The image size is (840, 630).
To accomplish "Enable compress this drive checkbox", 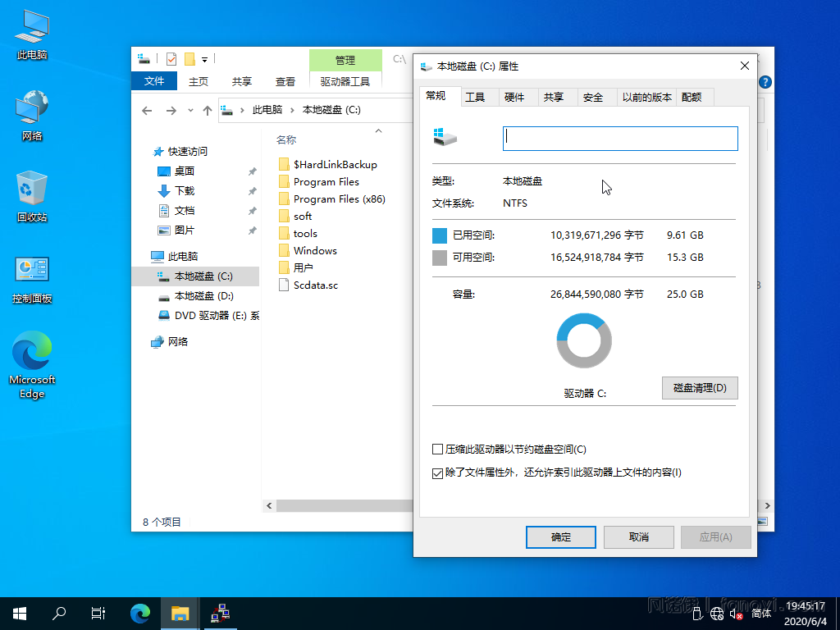I will click(x=437, y=450).
